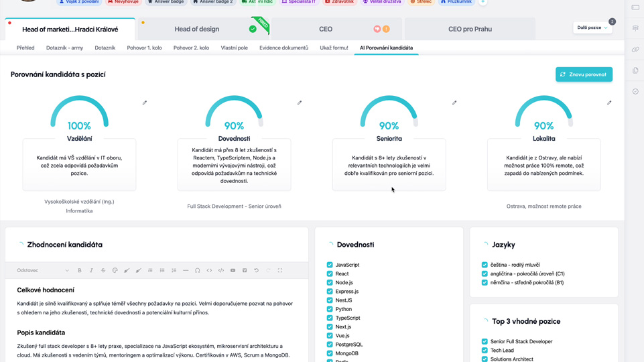Image resolution: width=644 pixels, height=362 pixels.
Task: Apply strikethrough formatting in the editor
Action: (x=103, y=271)
